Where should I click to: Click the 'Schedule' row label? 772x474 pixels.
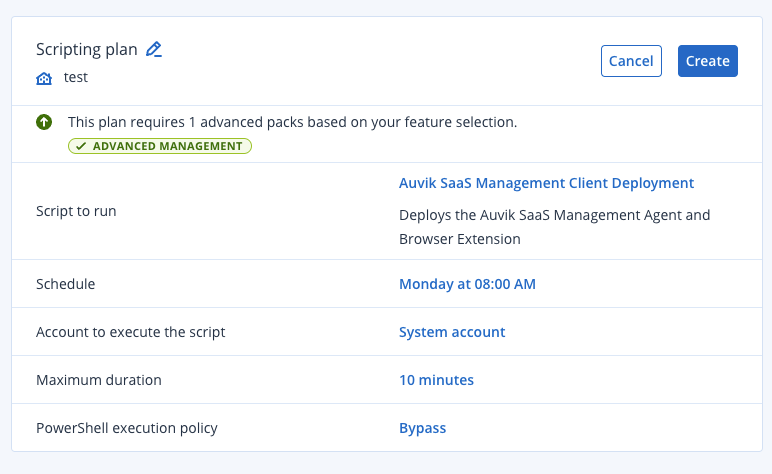65,284
